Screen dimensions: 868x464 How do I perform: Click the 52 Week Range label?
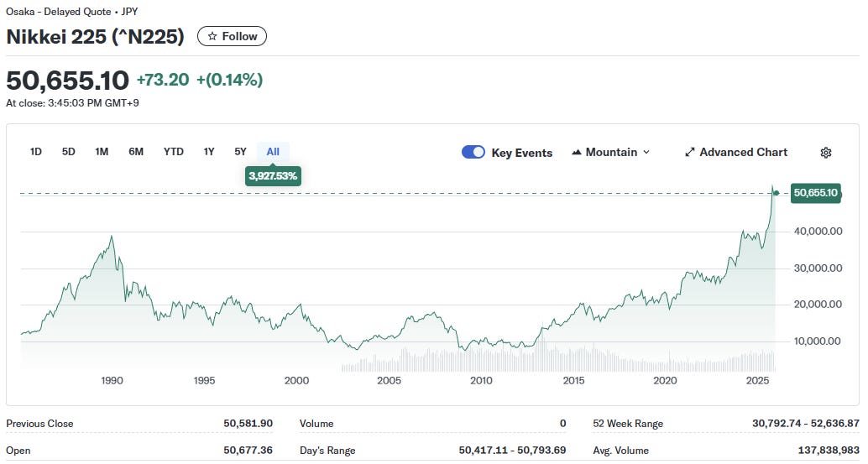[628, 424]
